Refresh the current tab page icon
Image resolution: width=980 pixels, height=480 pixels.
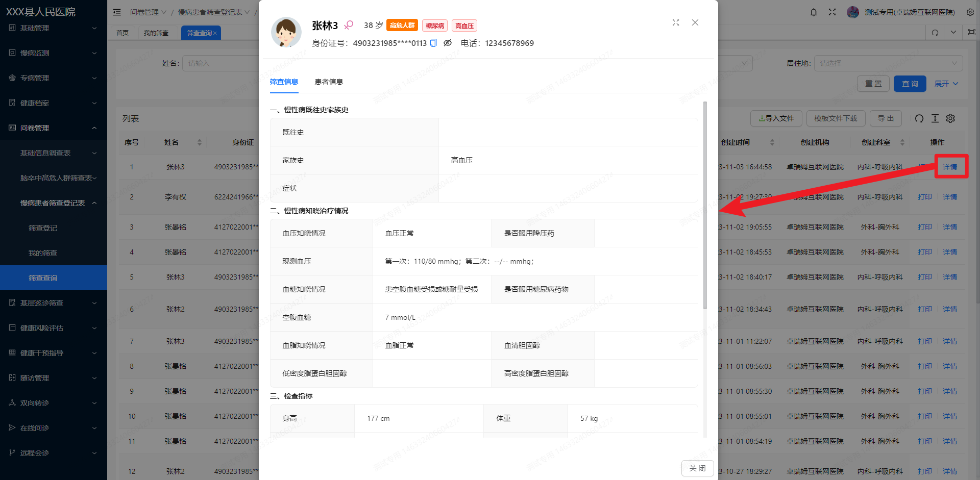935,33
